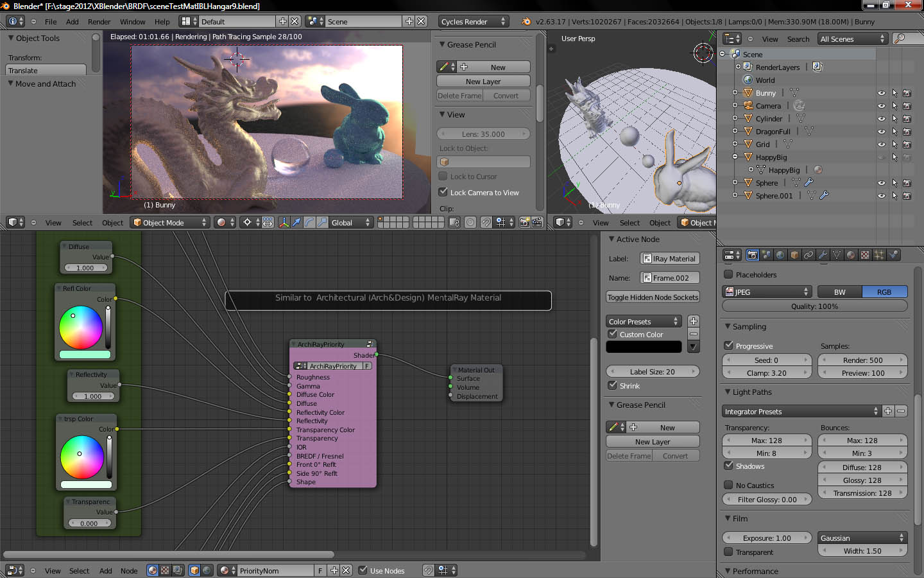Open the Material properties tab (sphere icon)

coord(851,255)
